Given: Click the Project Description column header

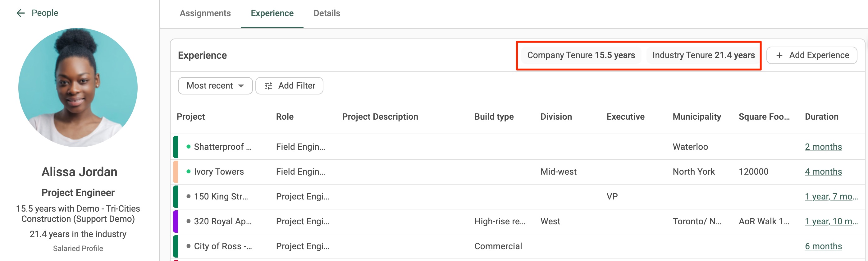Looking at the screenshot, I should pos(380,117).
